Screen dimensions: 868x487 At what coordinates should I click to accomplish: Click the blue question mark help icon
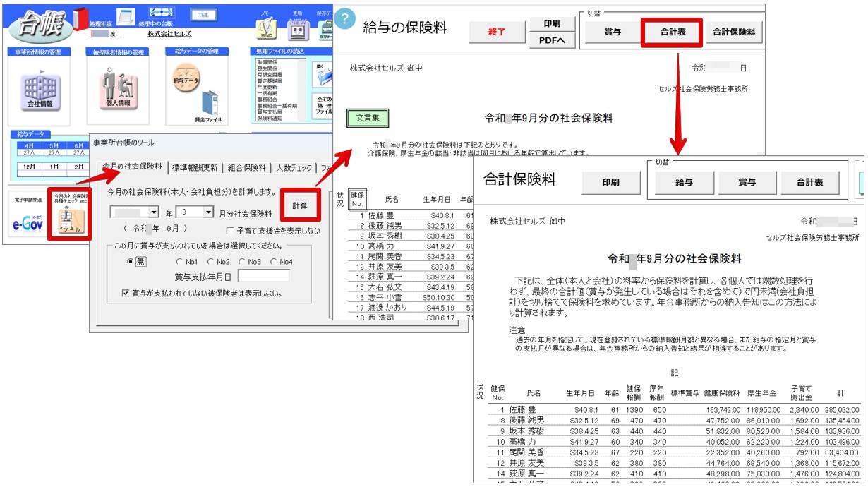(x=344, y=20)
